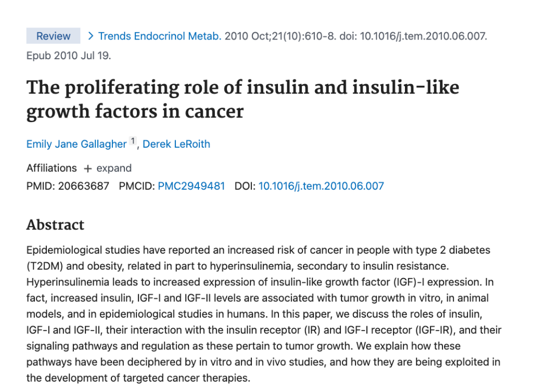Click the Review publication type badge
533x392 pixels.
(53, 36)
